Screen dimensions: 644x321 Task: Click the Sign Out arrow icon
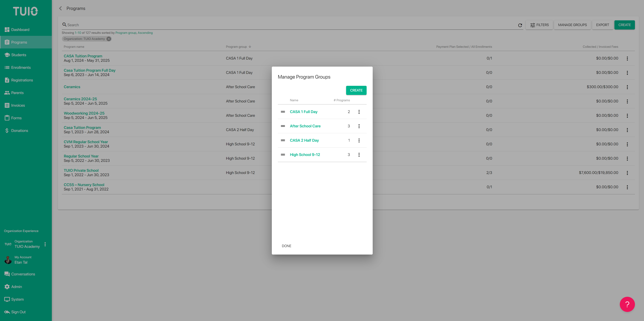pyautogui.click(x=7, y=312)
